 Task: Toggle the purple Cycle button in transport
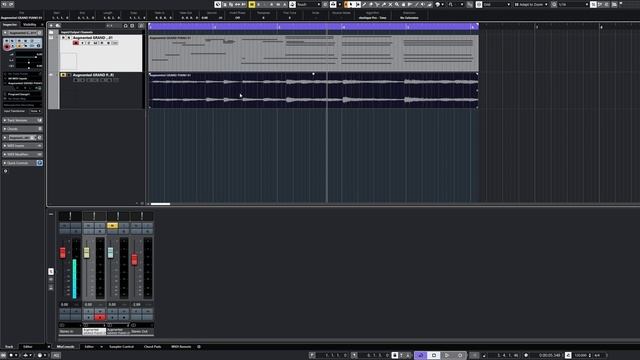420,355
